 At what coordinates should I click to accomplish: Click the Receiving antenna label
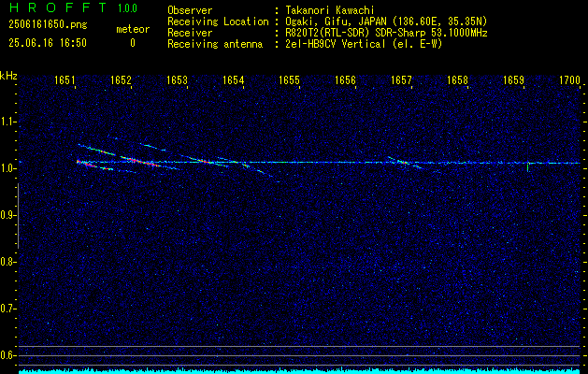215,44
